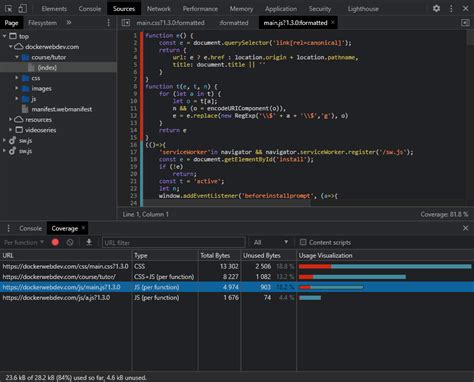Switch to the Console drawer tab
The image size is (474, 382).
[31, 228]
